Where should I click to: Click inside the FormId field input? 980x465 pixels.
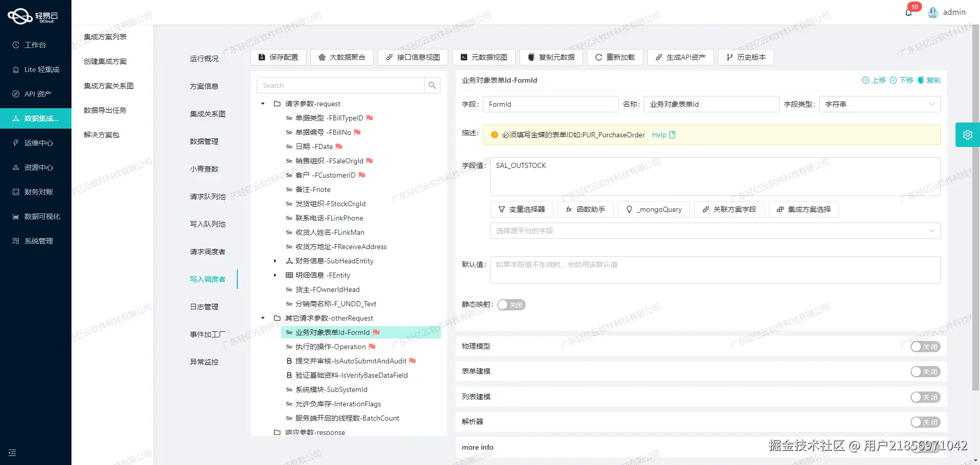click(x=550, y=104)
